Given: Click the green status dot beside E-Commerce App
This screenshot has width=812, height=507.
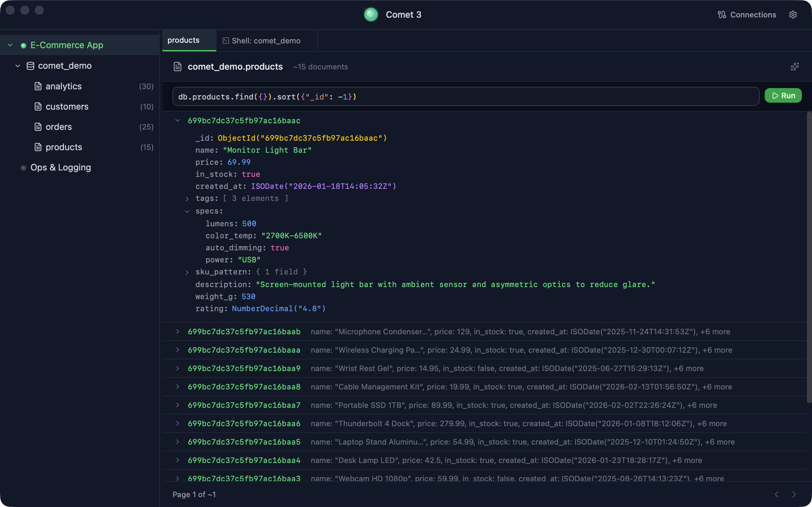Looking at the screenshot, I should [x=23, y=45].
